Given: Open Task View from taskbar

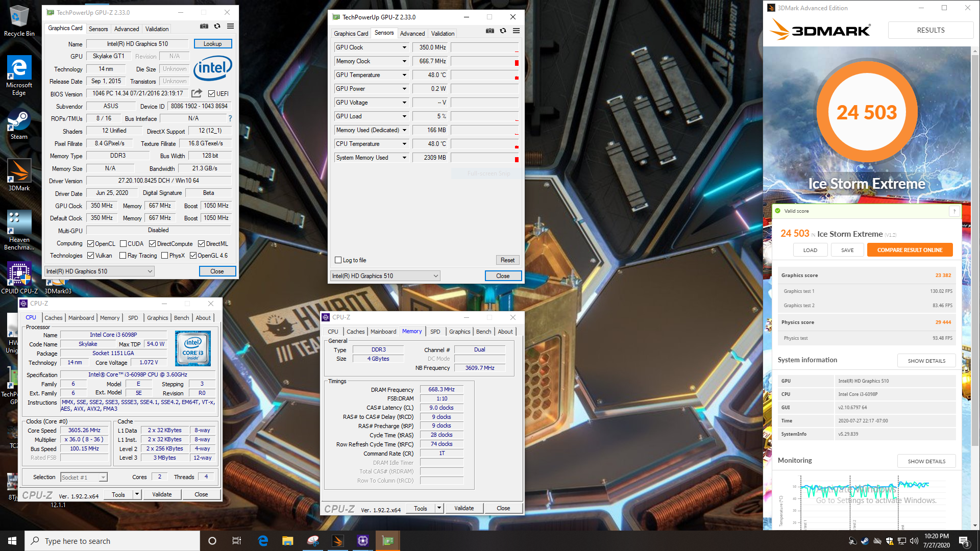Looking at the screenshot, I should [x=237, y=541].
